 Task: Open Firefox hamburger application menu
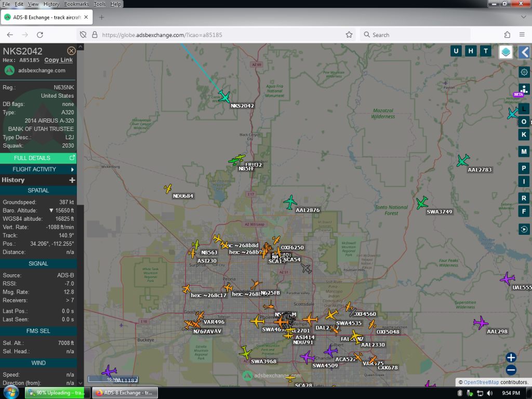pyautogui.click(x=522, y=35)
